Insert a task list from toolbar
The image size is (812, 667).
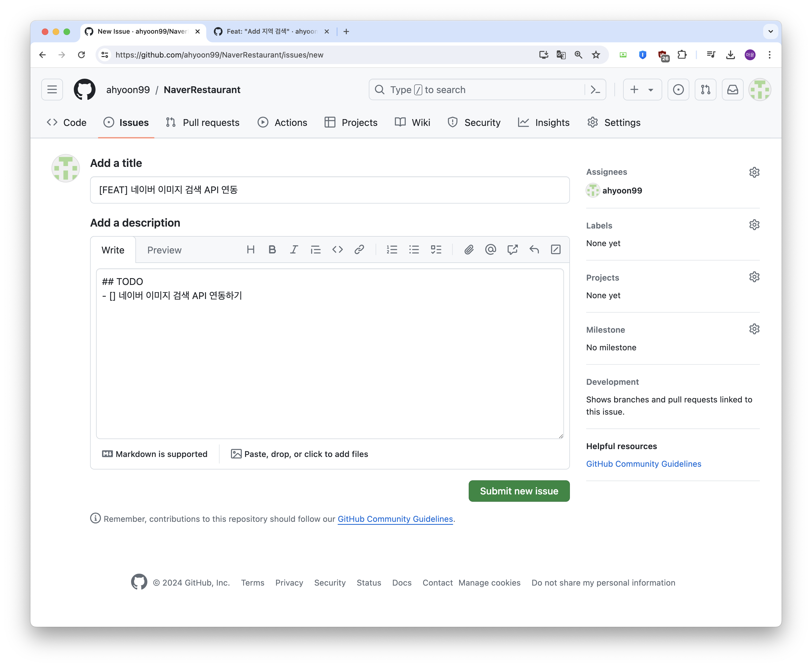(x=436, y=250)
